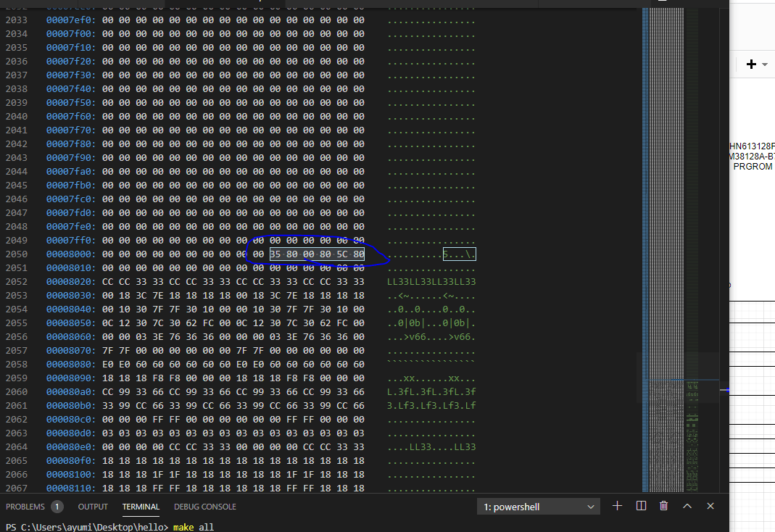Kill the terminal using the trash icon

(x=664, y=506)
